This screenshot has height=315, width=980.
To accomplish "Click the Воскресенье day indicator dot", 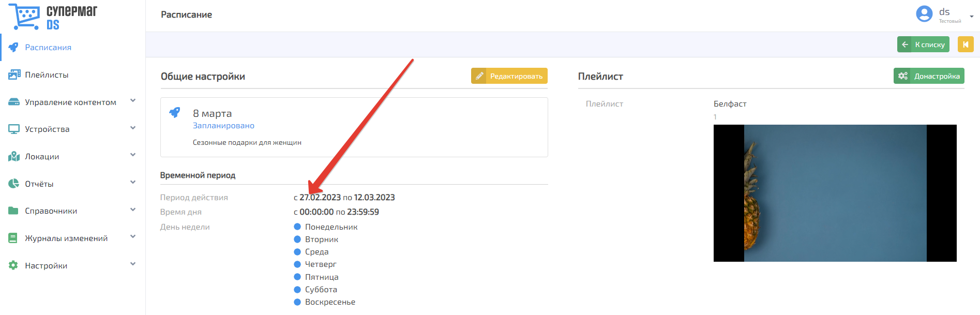I will [x=297, y=302].
